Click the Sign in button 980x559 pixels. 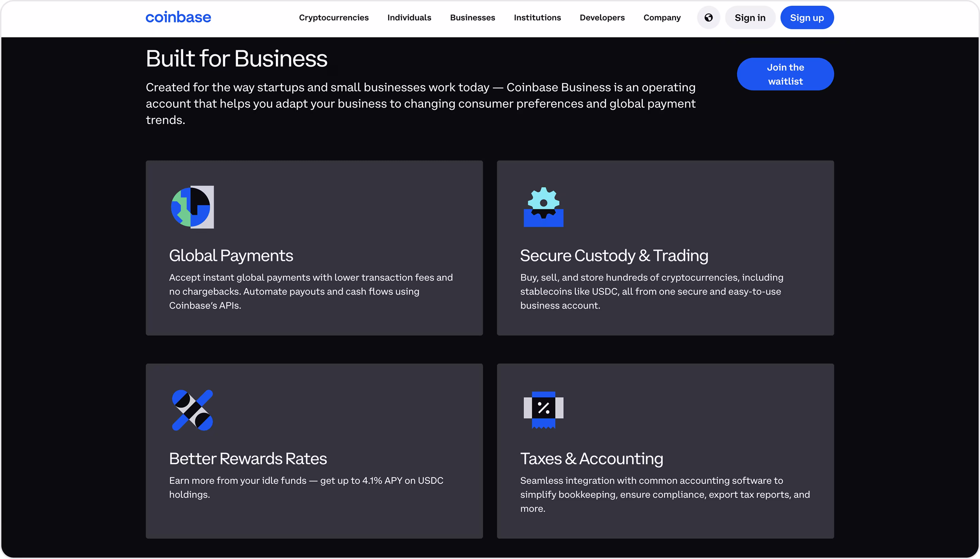point(750,18)
